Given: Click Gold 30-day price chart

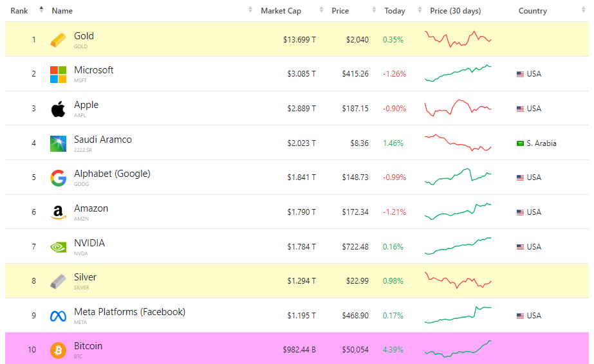Looking at the screenshot, I should click(x=458, y=39).
